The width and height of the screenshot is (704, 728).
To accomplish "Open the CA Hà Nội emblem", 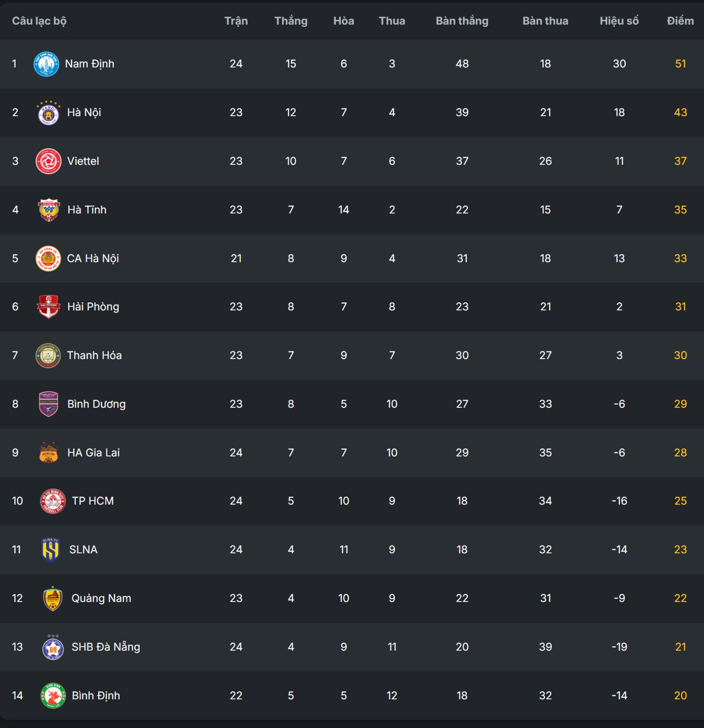I will point(48,258).
